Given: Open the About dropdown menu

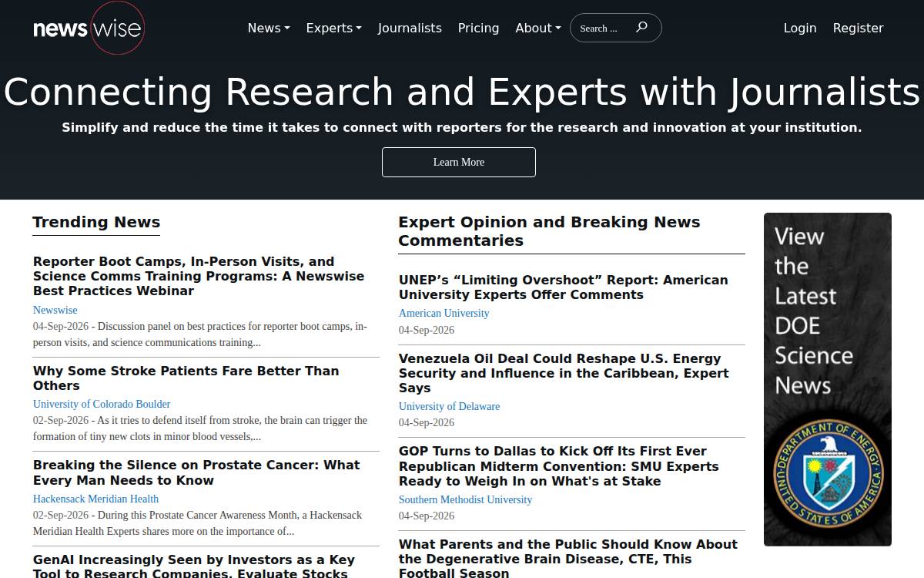Looking at the screenshot, I should [538, 28].
